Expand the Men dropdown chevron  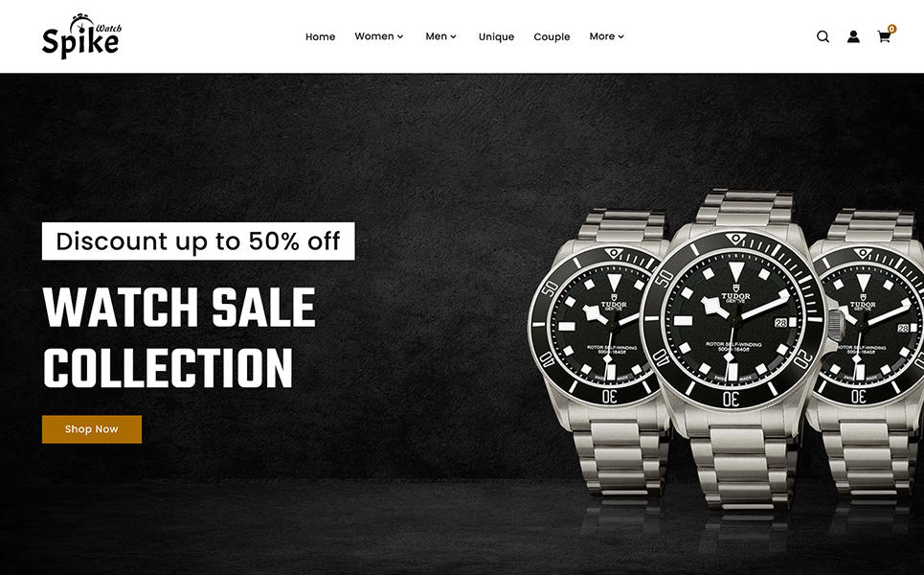(453, 36)
